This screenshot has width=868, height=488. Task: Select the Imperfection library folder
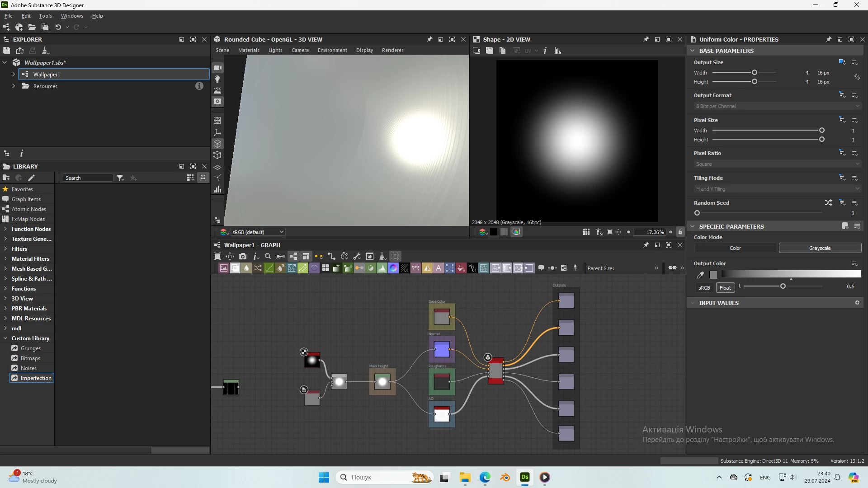pyautogui.click(x=36, y=378)
